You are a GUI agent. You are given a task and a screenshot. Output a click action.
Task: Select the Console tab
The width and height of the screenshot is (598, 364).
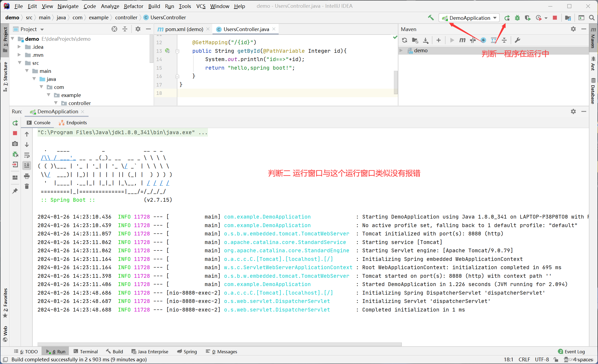[x=38, y=123]
